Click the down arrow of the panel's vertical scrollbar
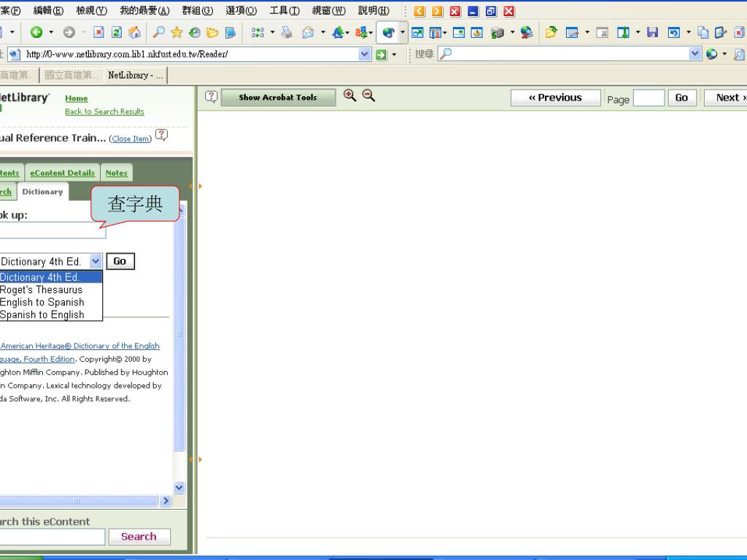 pos(179,487)
